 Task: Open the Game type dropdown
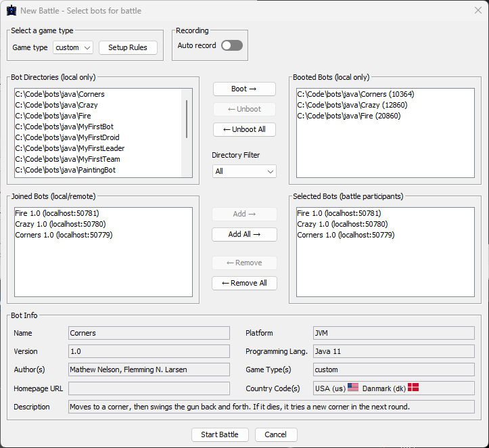click(x=72, y=47)
